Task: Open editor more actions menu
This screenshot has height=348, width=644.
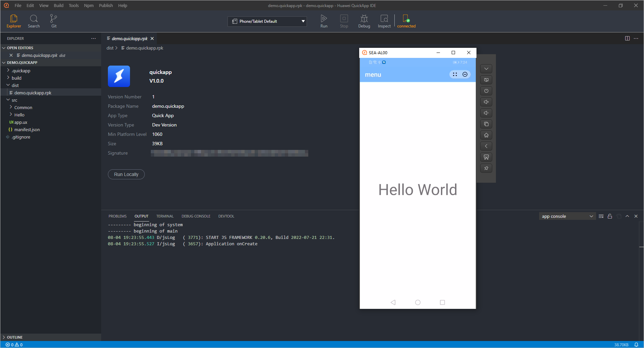Action: 636,38
